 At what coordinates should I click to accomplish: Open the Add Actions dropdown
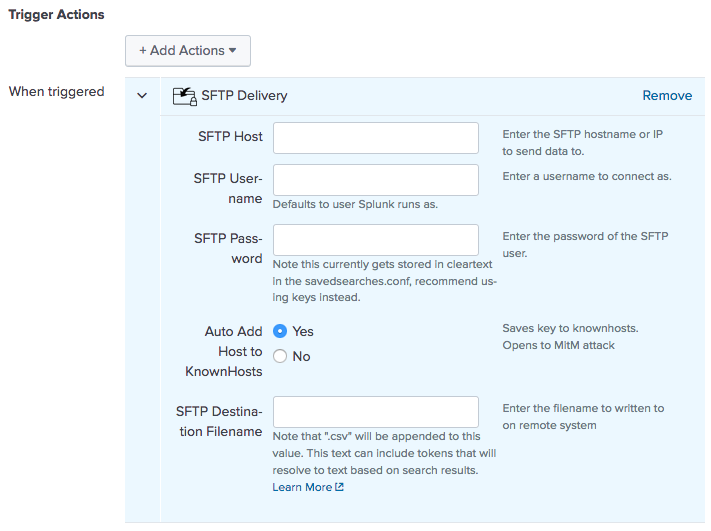pos(188,50)
